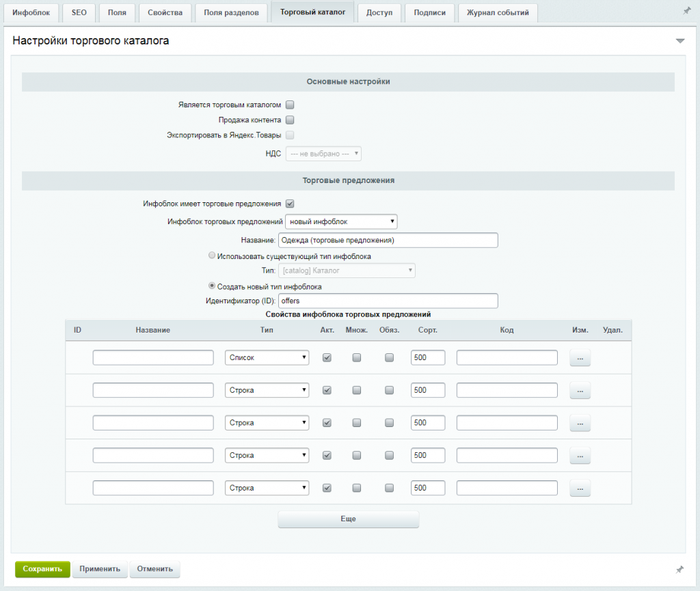This screenshot has width=700, height=591.
Task: Click the Основные настройки section heading
Action: 348,81
